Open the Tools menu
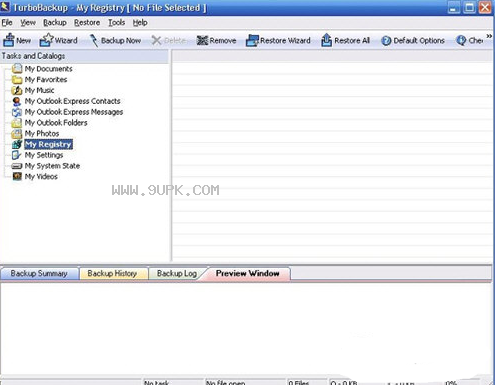495x385 pixels. click(116, 23)
